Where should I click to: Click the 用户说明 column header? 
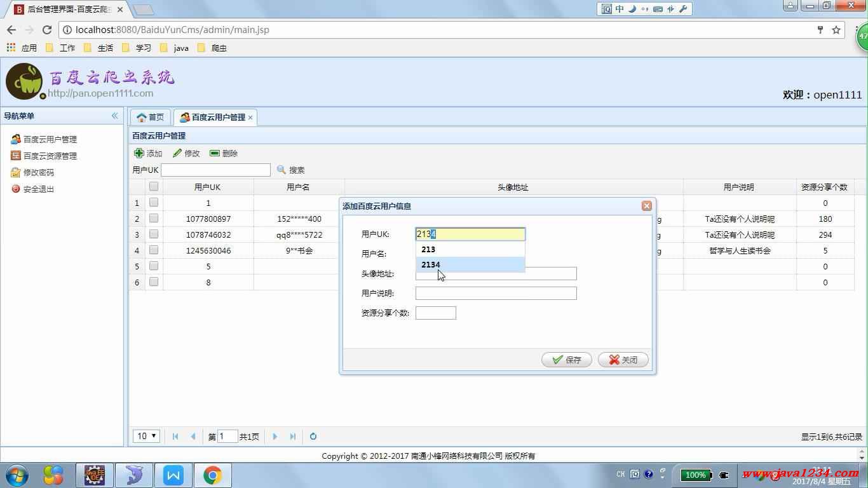click(739, 187)
